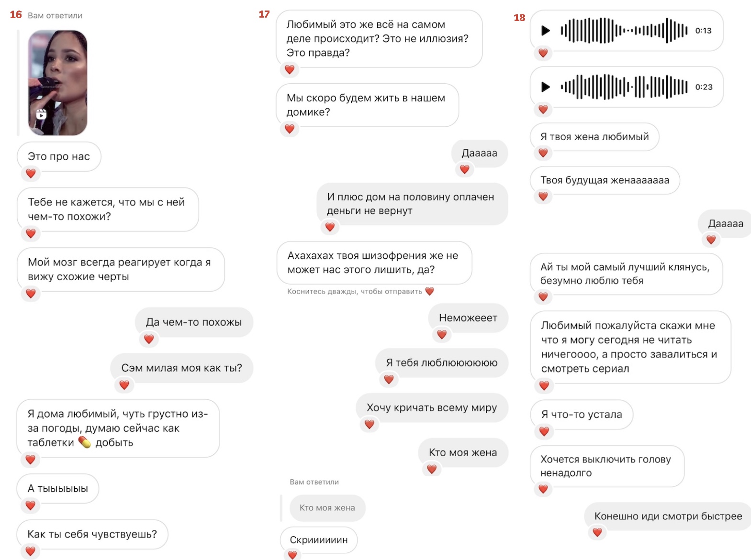Click heart reaction under 'Я твоя жена любимый'

(543, 153)
